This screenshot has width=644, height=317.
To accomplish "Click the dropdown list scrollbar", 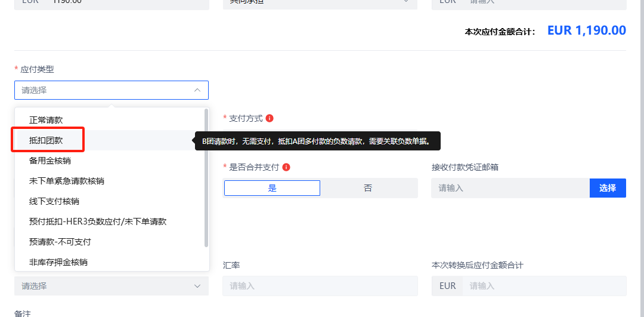I will [206, 177].
